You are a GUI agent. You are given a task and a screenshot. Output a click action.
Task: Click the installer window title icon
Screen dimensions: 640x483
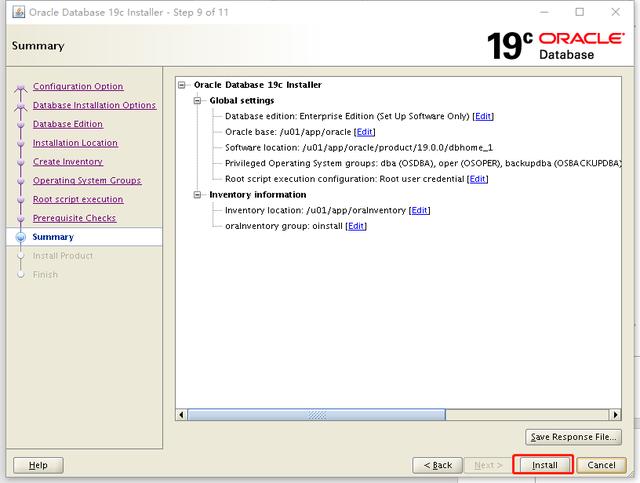(18, 12)
